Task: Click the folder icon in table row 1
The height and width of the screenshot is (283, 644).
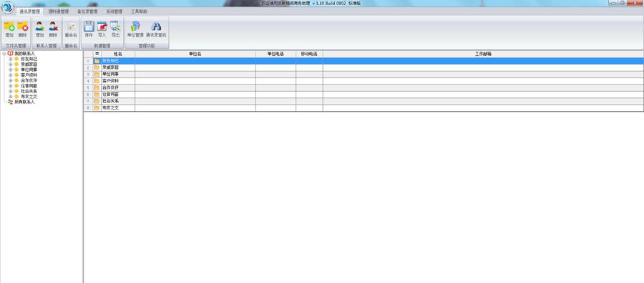Action: [x=97, y=61]
